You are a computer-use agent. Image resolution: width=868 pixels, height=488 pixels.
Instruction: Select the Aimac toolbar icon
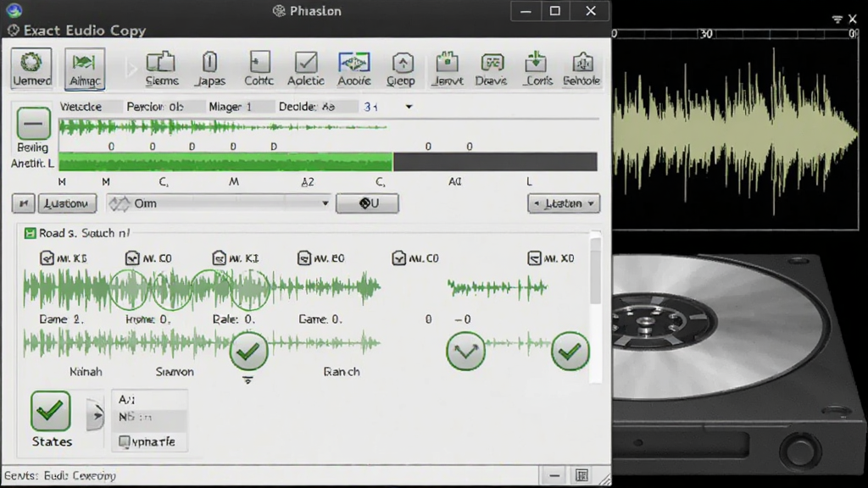tap(85, 69)
